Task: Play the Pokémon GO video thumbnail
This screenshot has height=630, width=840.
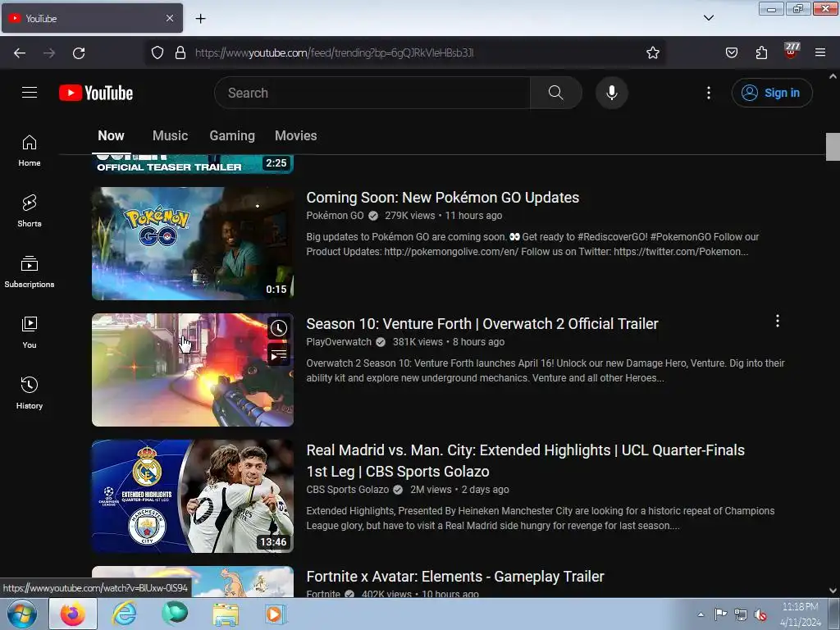Action: coord(192,243)
